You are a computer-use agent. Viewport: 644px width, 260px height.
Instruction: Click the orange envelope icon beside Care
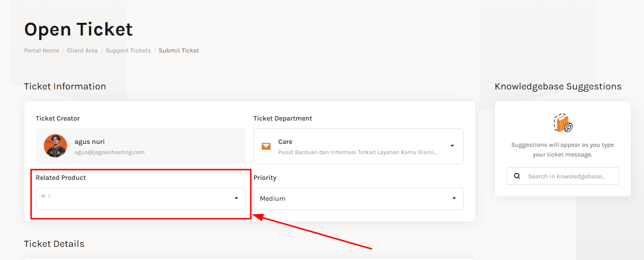click(x=266, y=146)
